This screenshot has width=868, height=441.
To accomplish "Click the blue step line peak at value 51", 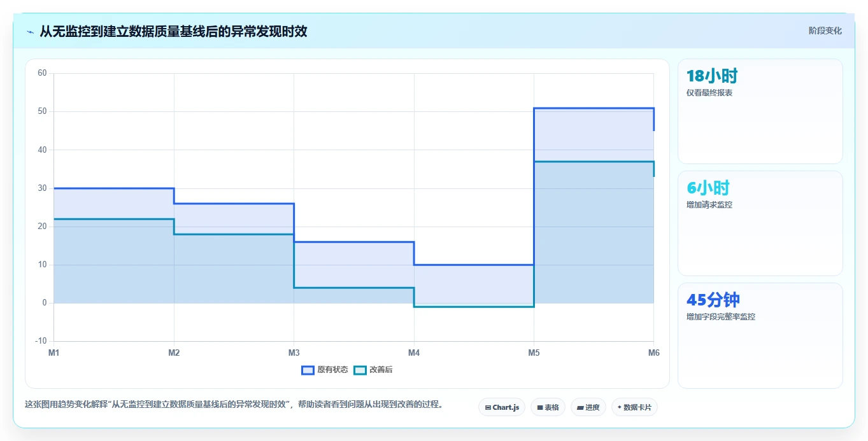I will tap(594, 108).
